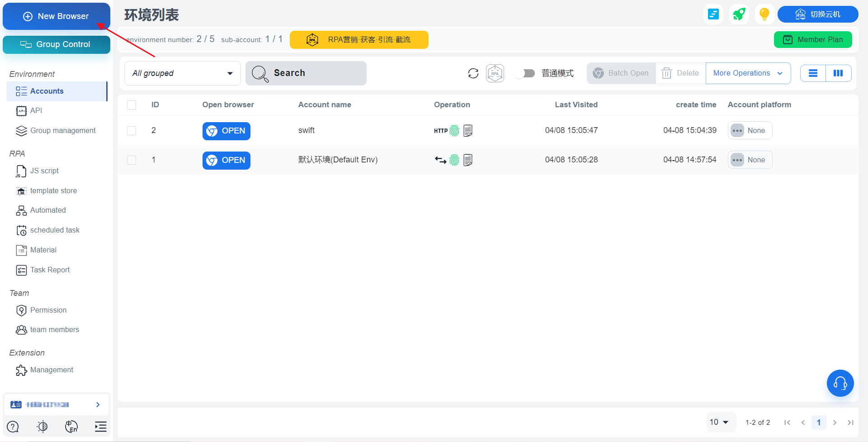
Task: Switch to column grid view icon
Action: click(x=838, y=73)
